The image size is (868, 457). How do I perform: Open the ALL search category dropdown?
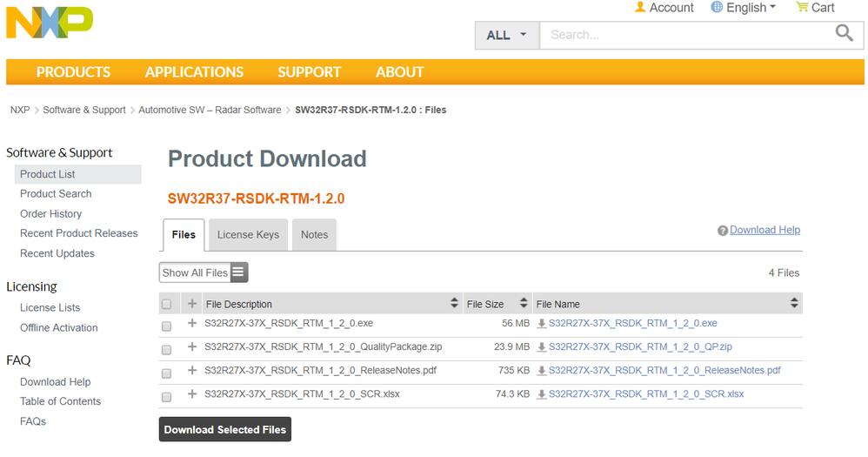click(x=506, y=36)
